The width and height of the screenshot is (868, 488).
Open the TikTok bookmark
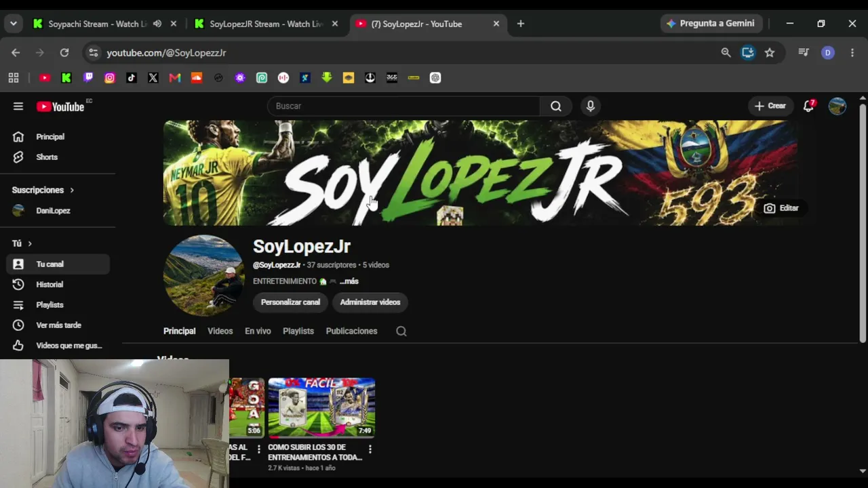pos(132,78)
